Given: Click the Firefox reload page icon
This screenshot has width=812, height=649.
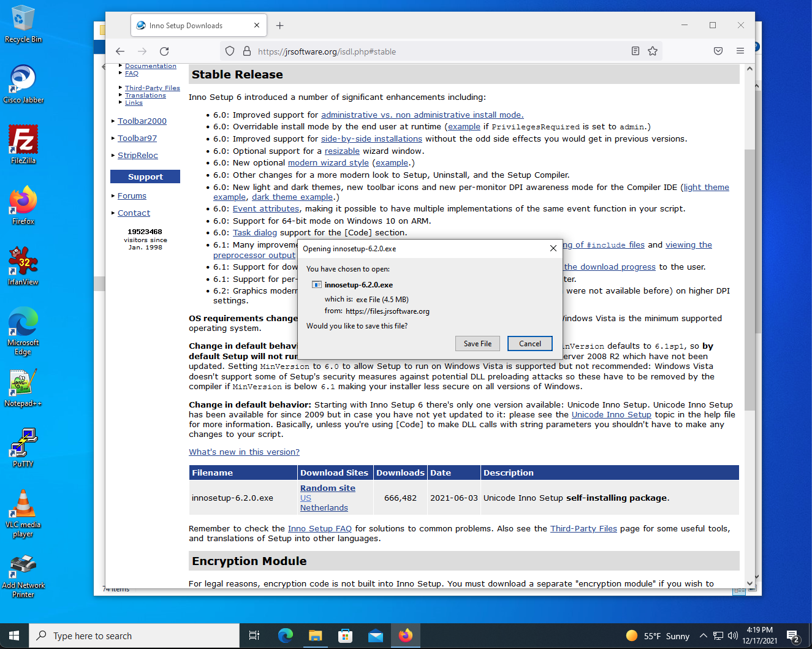Looking at the screenshot, I should point(164,51).
